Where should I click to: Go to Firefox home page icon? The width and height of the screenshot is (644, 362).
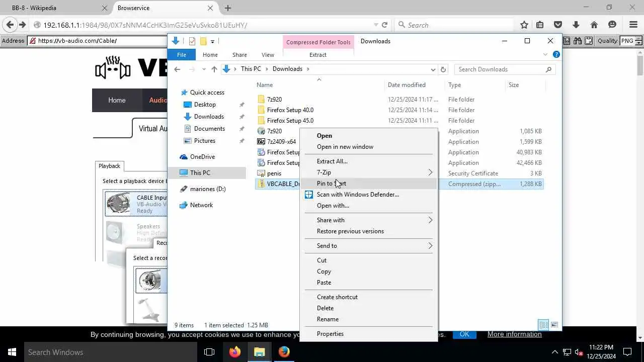(594, 25)
